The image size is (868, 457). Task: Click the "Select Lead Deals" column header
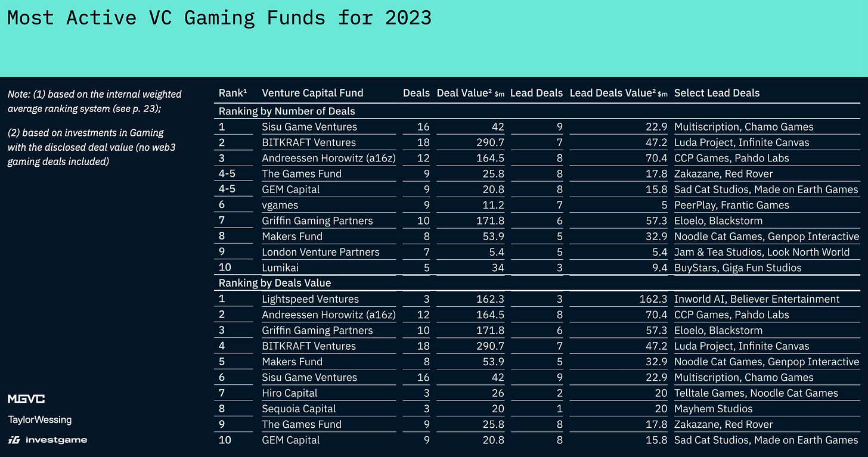tap(717, 93)
